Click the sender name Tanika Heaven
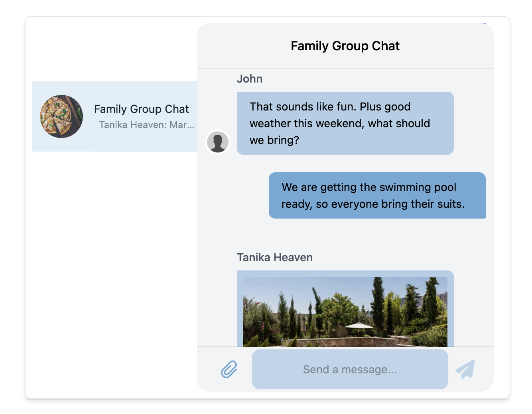The width and height of the screenshot is (532, 414). click(x=275, y=257)
